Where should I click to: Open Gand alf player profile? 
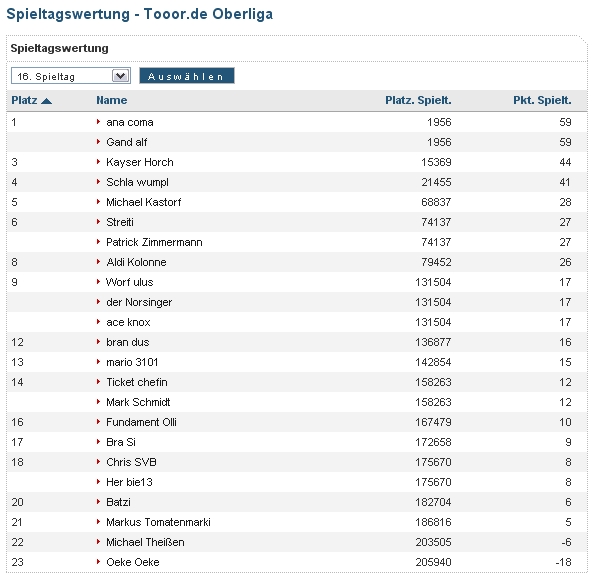tap(127, 142)
